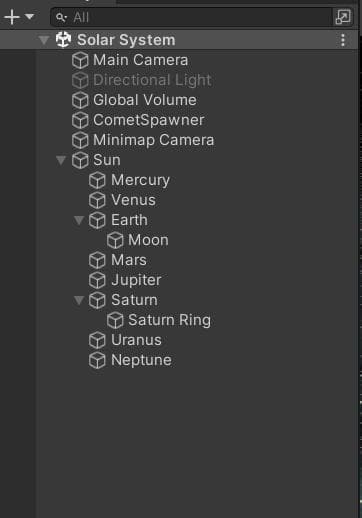Click the cube icon next to Saturn Ring
The width and height of the screenshot is (362, 518).
click(115, 320)
